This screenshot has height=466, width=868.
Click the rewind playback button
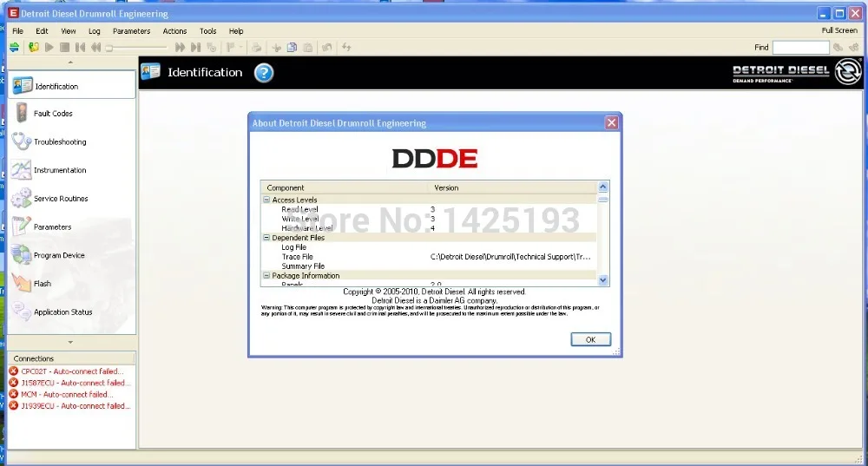point(95,48)
